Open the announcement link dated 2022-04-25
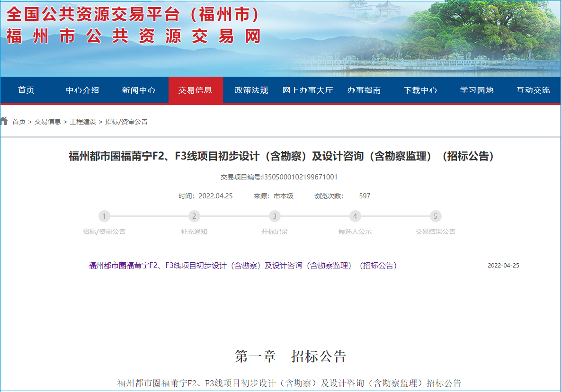 click(242, 266)
